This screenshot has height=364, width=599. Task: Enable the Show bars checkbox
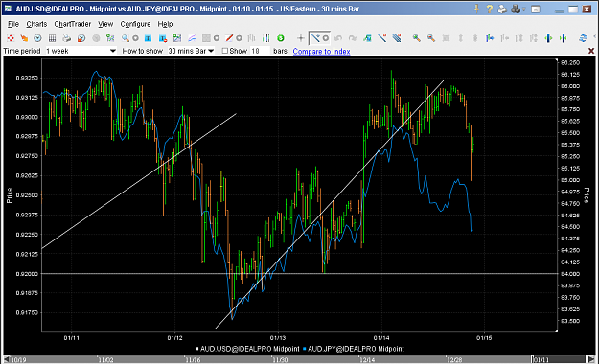click(x=225, y=51)
